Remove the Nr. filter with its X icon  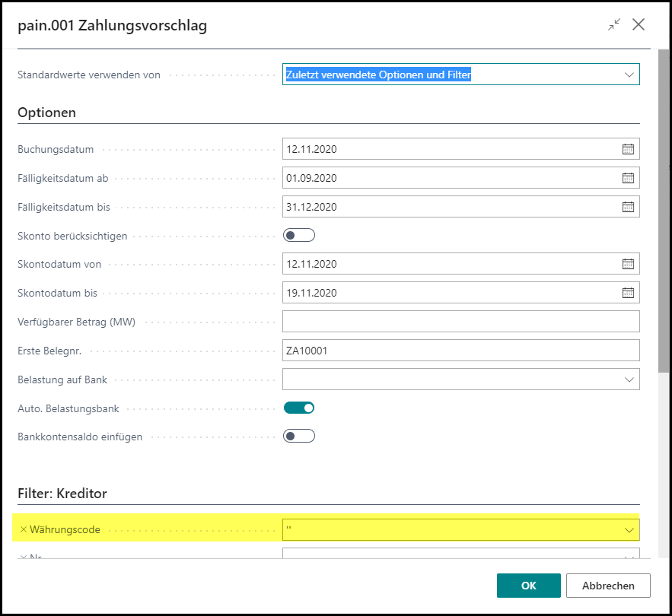[23, 557]
